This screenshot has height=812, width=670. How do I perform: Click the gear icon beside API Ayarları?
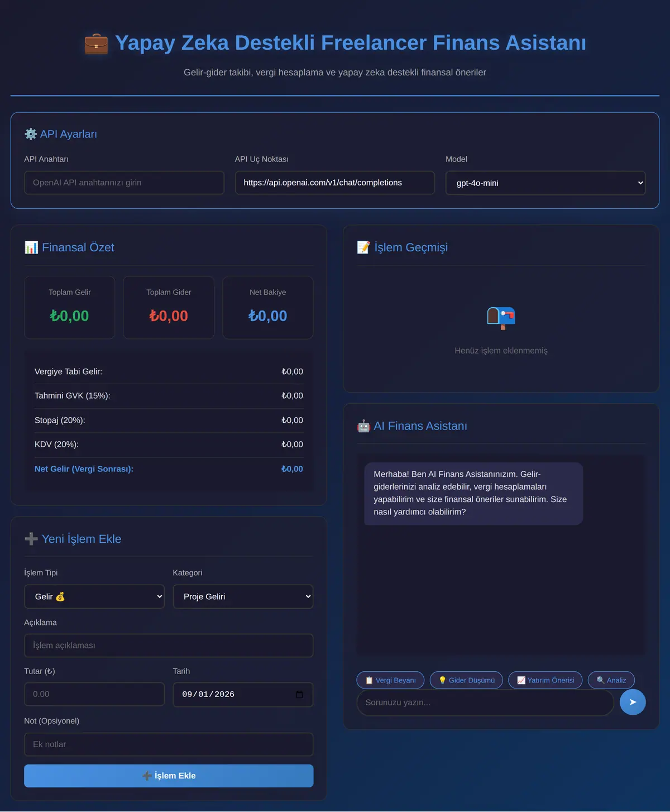(x=31, y=134)
